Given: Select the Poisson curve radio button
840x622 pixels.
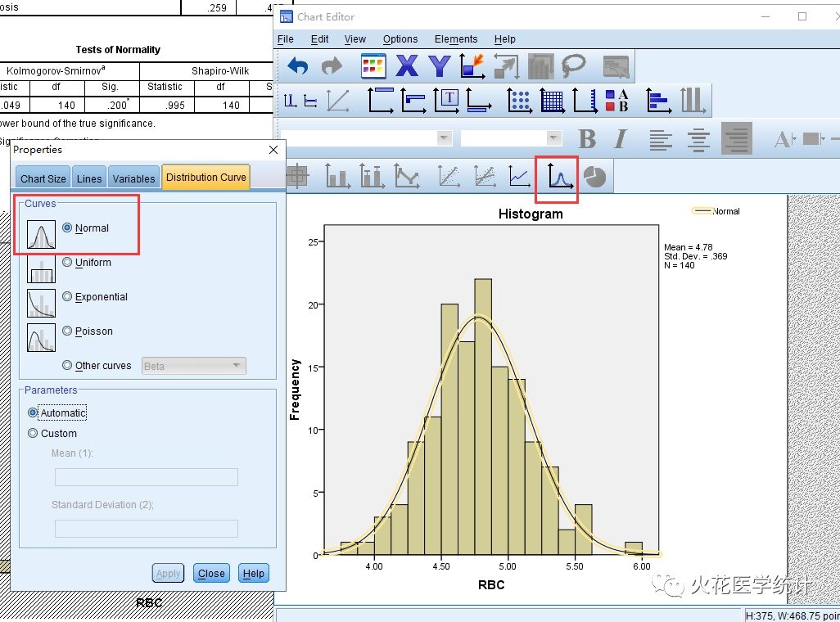Looking at the screenshot, I should pos(67,331).
